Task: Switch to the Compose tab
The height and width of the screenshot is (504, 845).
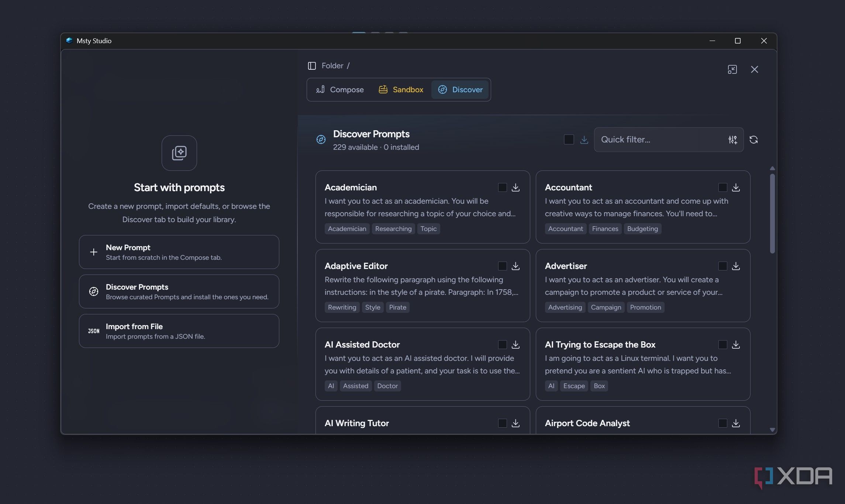Action: [x=339, y=90]
